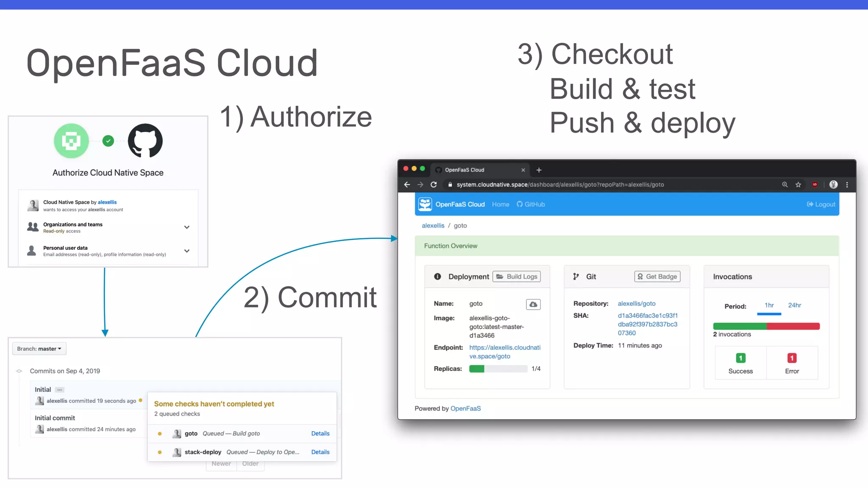This screenshot has height=488, width=868.
Task: Click 'Commits on Sep 4, 2019' heading
Action: (65, 371)
